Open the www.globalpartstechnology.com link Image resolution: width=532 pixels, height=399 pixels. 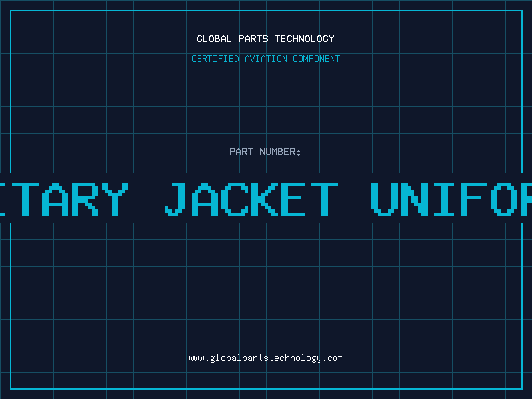click(x=265, y=358)
